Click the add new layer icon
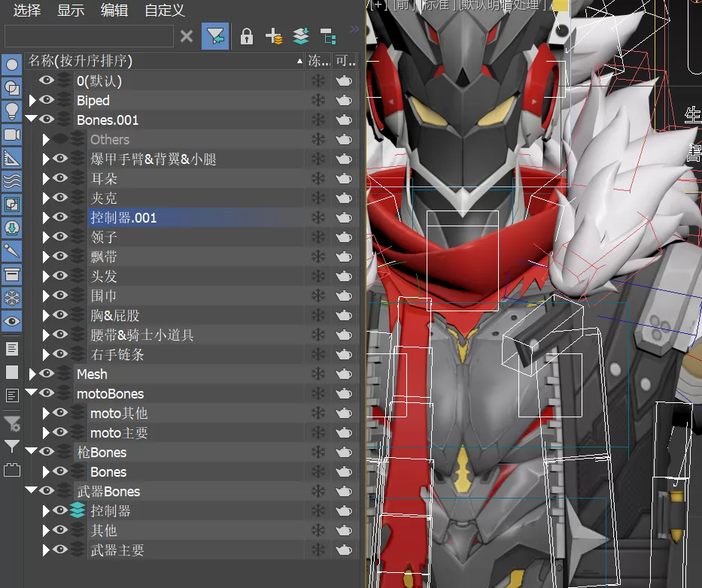Viewport: 702px width, 588px height. (274, 36)
